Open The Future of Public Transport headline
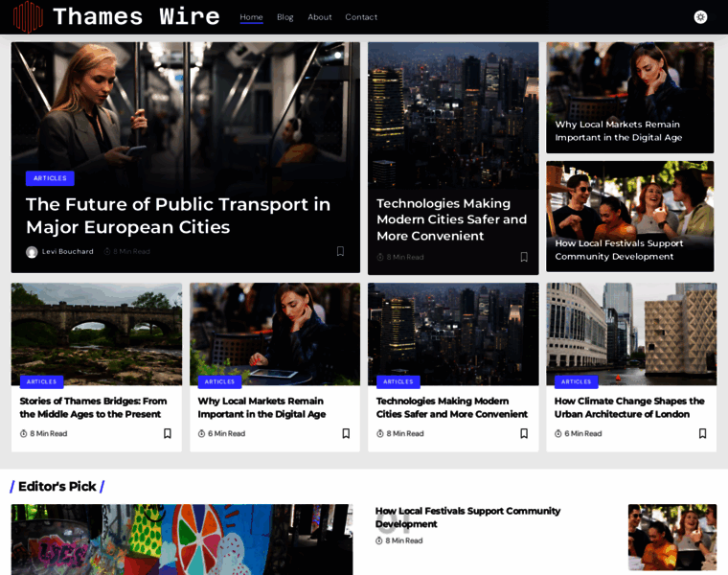This screenshot has height=575, width=728. [x=178, y=216]
